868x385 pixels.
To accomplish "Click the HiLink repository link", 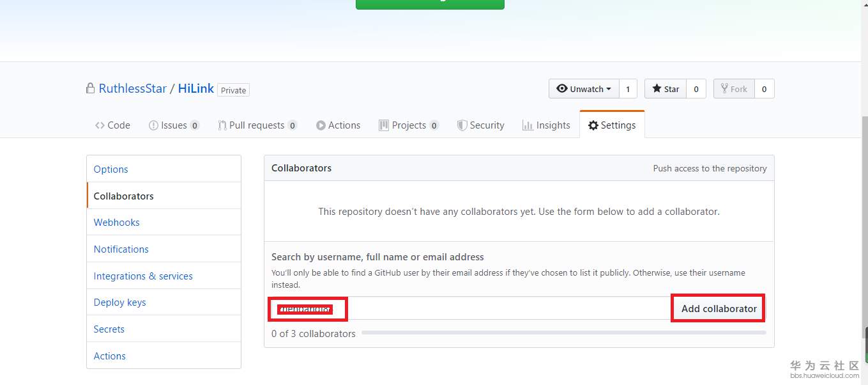I will (196, 89).
